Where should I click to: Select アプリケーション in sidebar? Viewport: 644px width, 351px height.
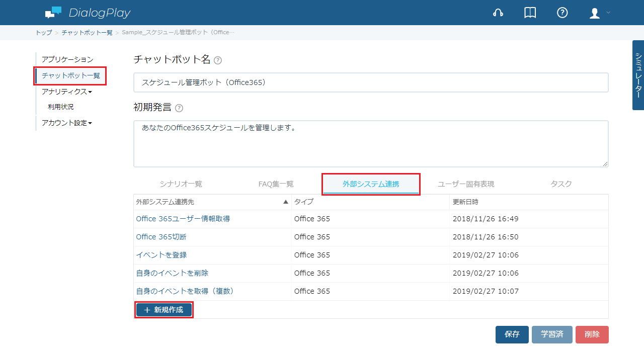point(67,60)
